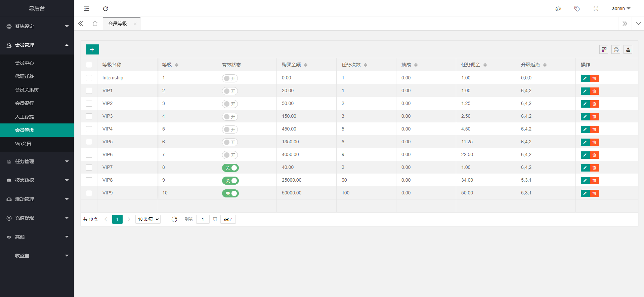Toggle the valid status switch for Internship
The width and height of the screenshot is (644, 297).
230,78
